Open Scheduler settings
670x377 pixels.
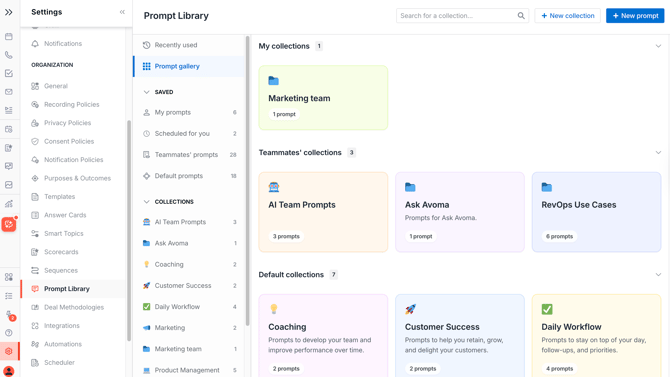(x=73, y=362)
